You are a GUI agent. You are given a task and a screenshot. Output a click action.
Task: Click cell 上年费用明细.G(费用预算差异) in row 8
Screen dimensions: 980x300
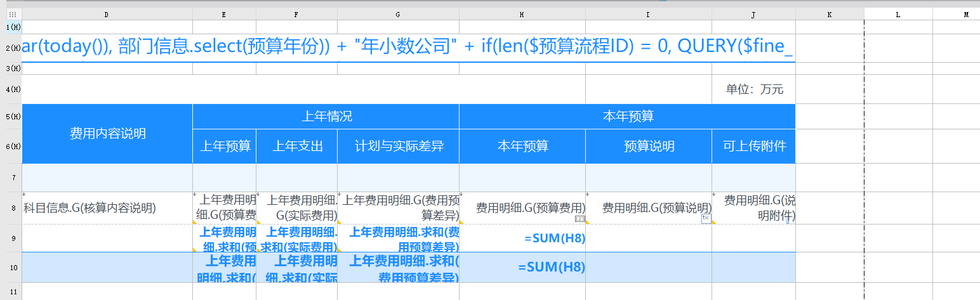click(398, 208)
